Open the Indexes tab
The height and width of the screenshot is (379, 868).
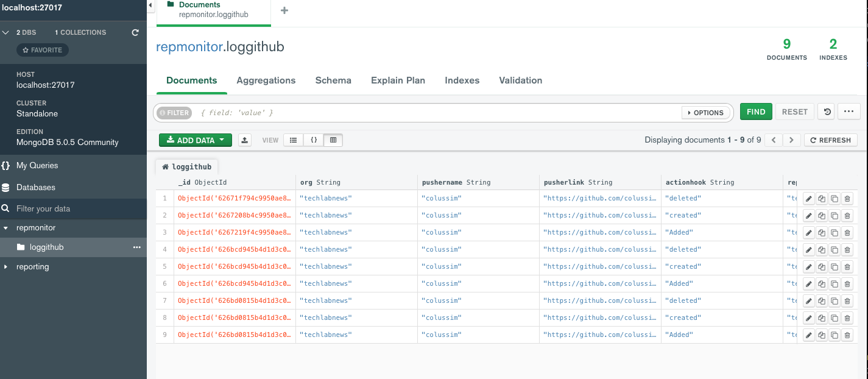[x=462, y=80]
